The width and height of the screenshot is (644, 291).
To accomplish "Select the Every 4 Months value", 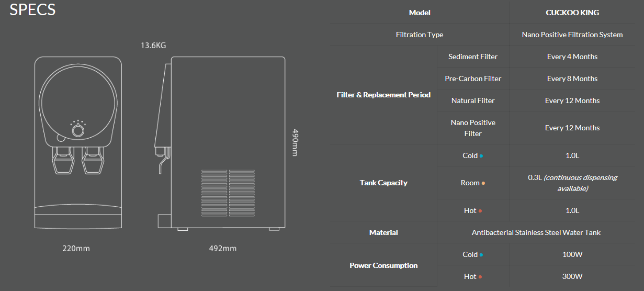I will [572, 57].
